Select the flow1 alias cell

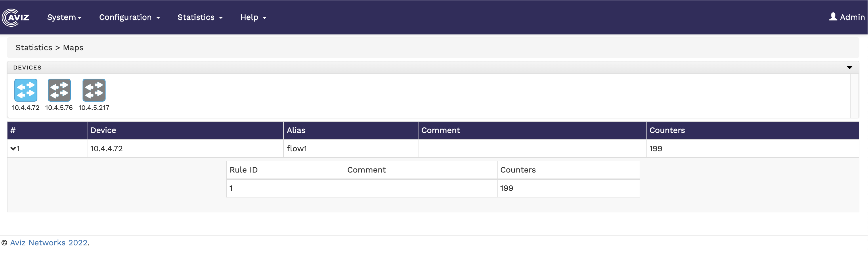pos(297,148)
